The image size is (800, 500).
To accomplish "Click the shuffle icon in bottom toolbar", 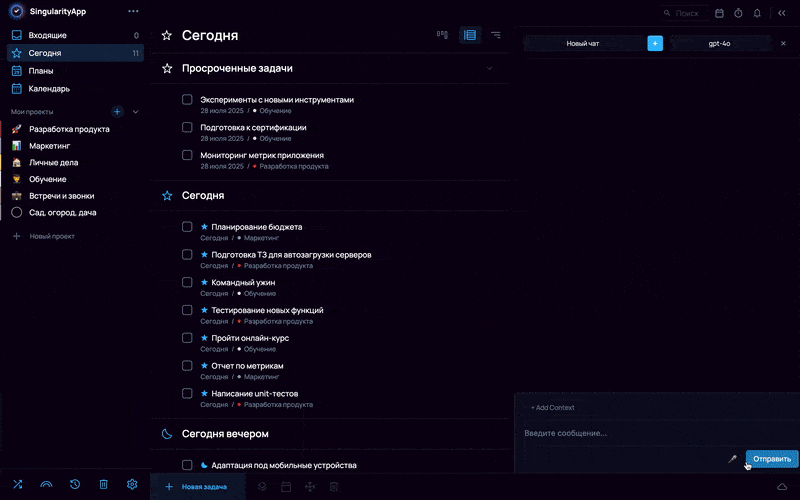I will [17, 485].
